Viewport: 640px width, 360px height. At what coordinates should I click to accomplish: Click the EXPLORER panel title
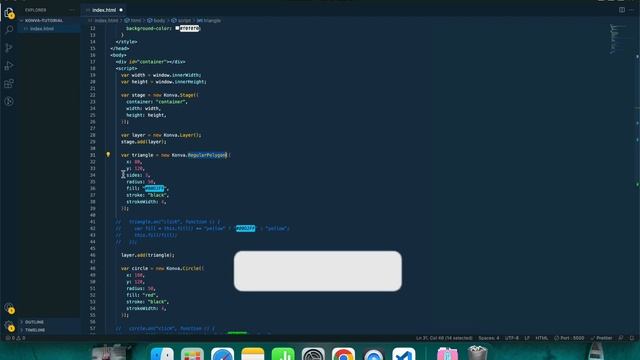point(36,10)
